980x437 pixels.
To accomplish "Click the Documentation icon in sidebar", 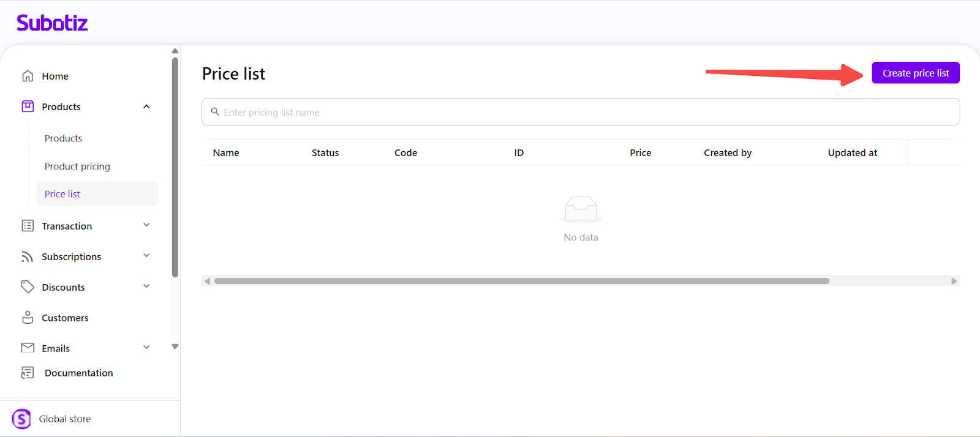I will pos(28,373).
